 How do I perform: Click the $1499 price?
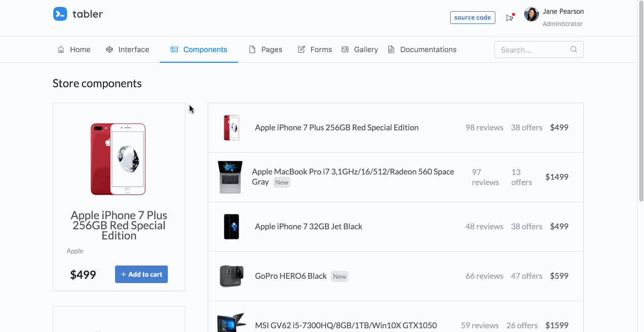557,177
